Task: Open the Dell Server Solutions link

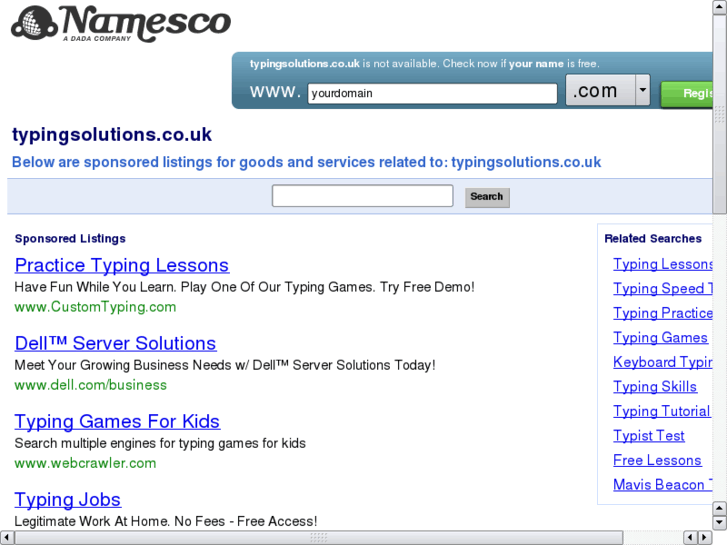Action: tap(115, 343)
